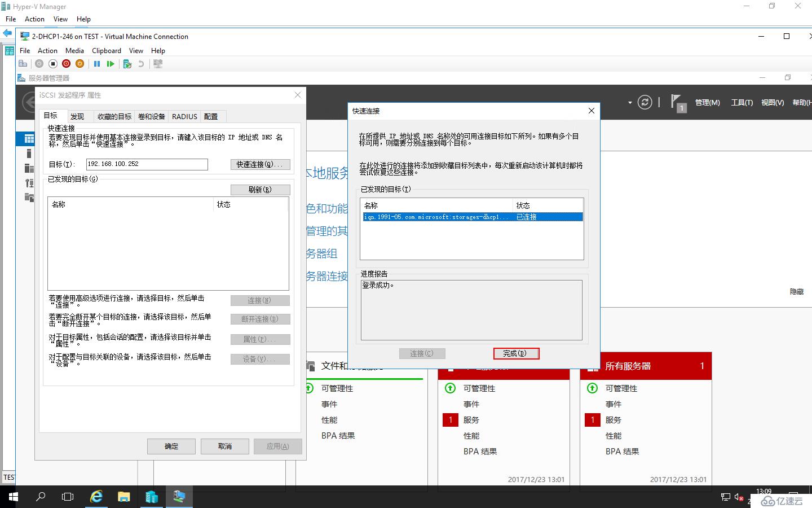Click the red Shut Down icon

pos(67,64)
